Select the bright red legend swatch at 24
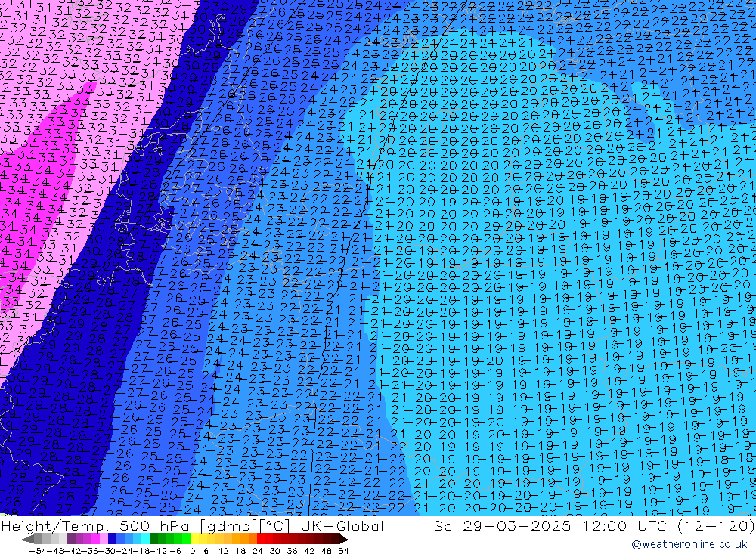The image size is (756, 554). (261, 539)
